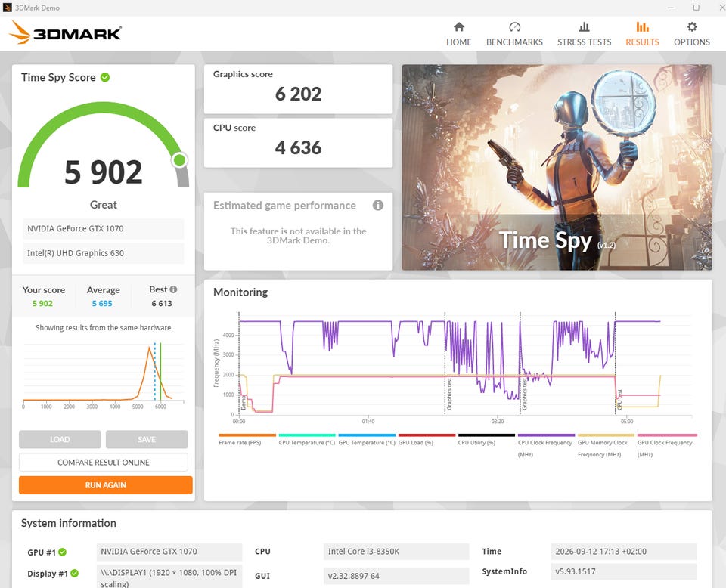Click the Intel(R) UHD Graphics 630 field
The height and width of the screenshot is (588, 726).
(x=104, y=253)
